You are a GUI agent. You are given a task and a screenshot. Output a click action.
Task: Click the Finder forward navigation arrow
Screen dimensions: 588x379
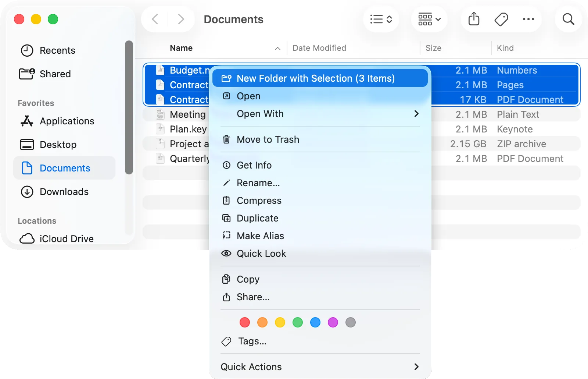181,19
